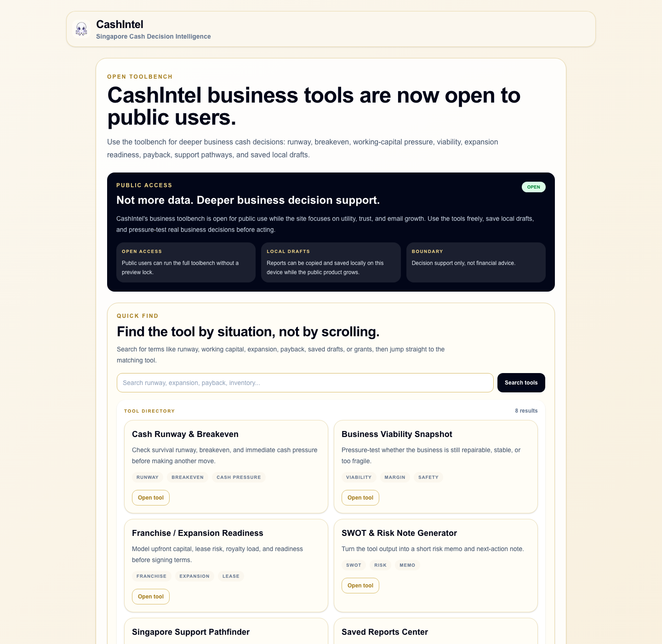The image size is (662, 644).
Task: Click the CashIntel brand name in header
Action: pyautogui.click(x=120, y=24)
